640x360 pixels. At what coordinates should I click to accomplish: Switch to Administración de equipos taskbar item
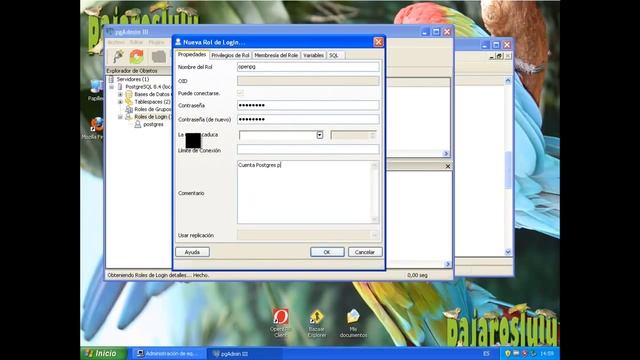168,353
